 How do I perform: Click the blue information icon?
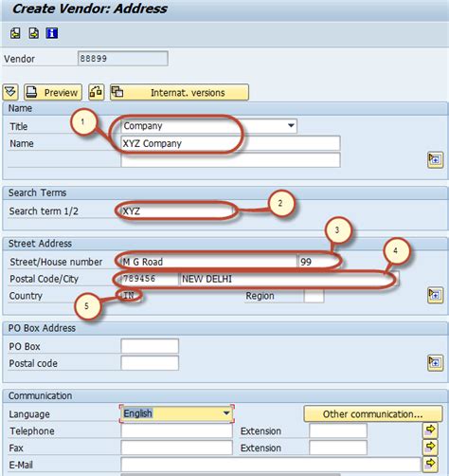coord(52,33)
